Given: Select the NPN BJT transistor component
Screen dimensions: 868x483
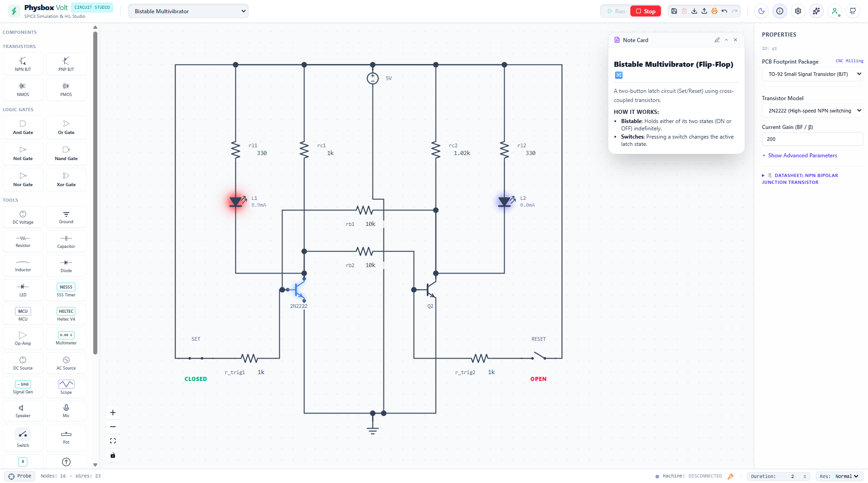Looking at the screenshot, I should (x=23, y=64).
